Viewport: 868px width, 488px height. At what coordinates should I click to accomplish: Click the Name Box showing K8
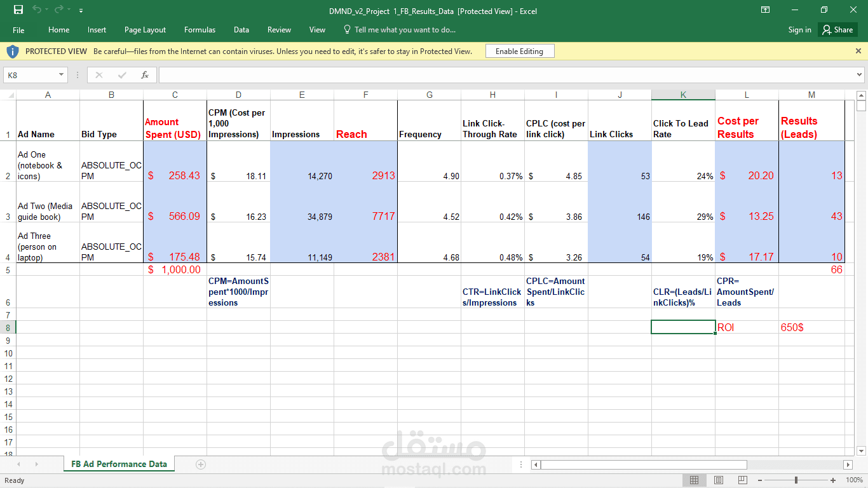coord(31,75)
